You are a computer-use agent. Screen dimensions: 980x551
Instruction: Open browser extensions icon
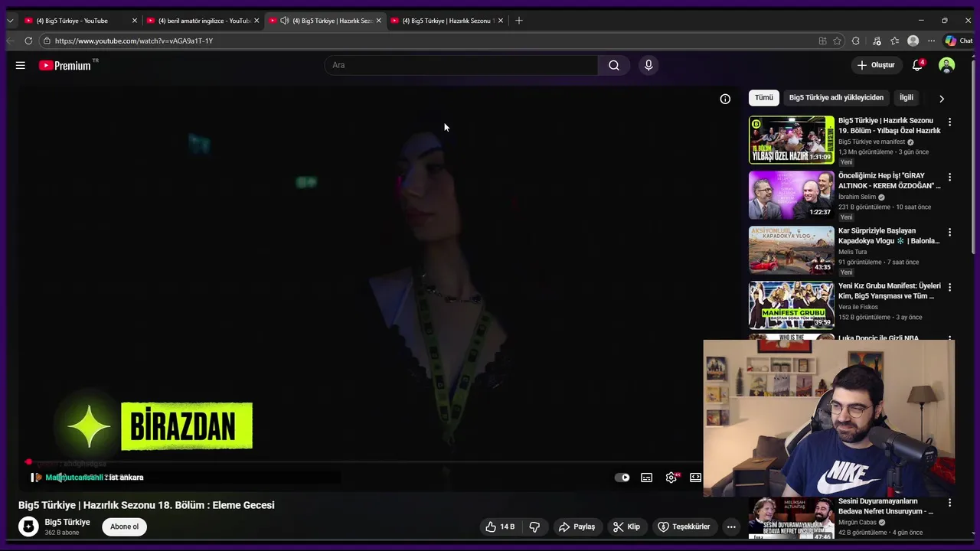tap(856, 41)
